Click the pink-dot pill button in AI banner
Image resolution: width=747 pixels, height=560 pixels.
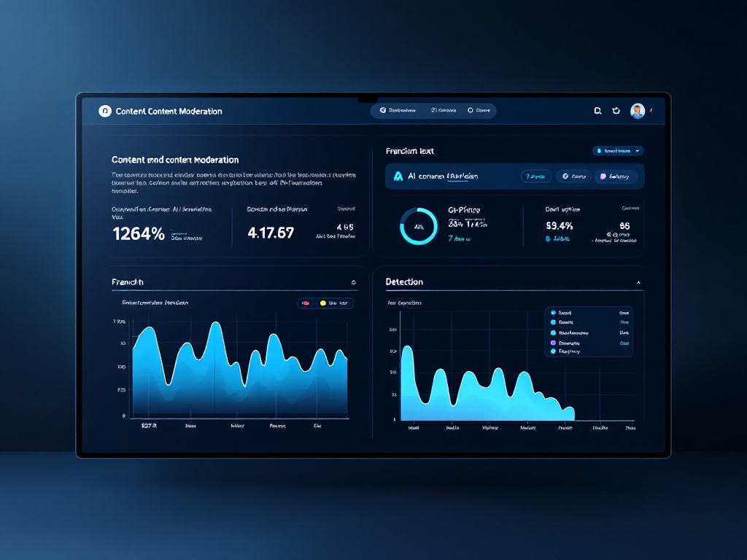coord(616,176)
